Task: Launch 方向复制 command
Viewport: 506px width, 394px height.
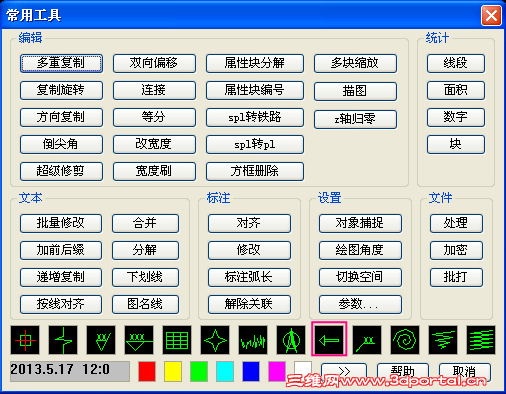Action: (61, 117)
